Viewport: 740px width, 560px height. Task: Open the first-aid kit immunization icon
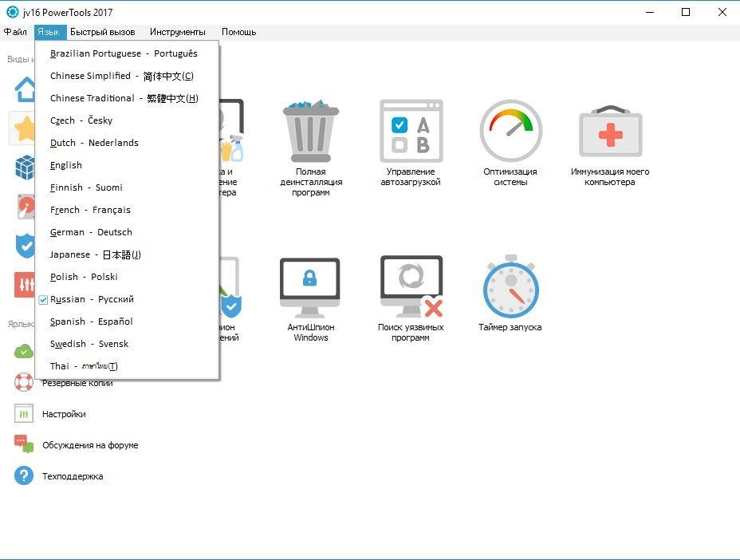coord(610,131)
